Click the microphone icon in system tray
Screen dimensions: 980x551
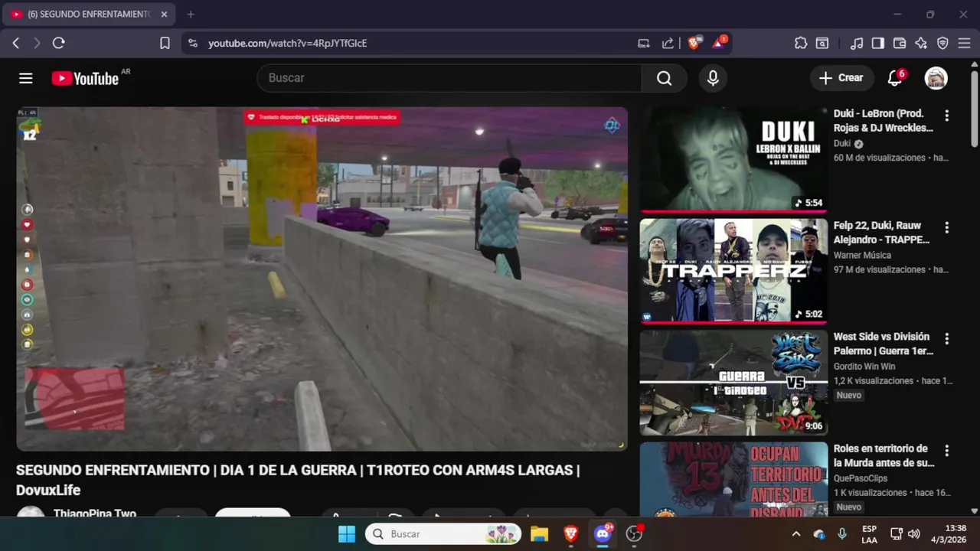842,534
